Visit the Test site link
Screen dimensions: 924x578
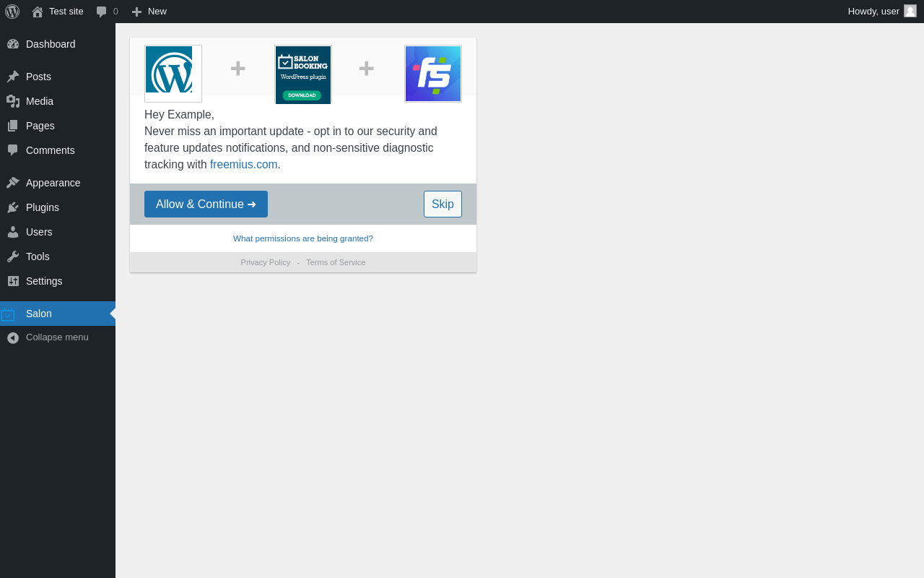[x=66, y=12]
